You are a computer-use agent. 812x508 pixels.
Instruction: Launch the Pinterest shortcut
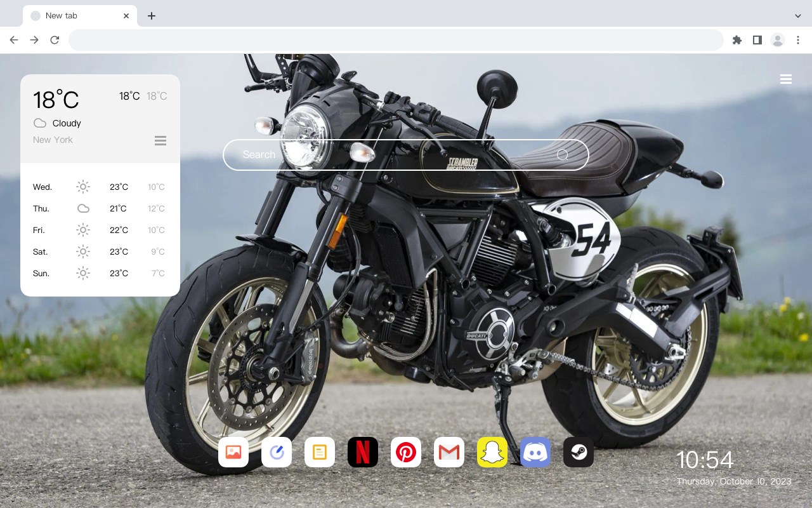(406, 452)
